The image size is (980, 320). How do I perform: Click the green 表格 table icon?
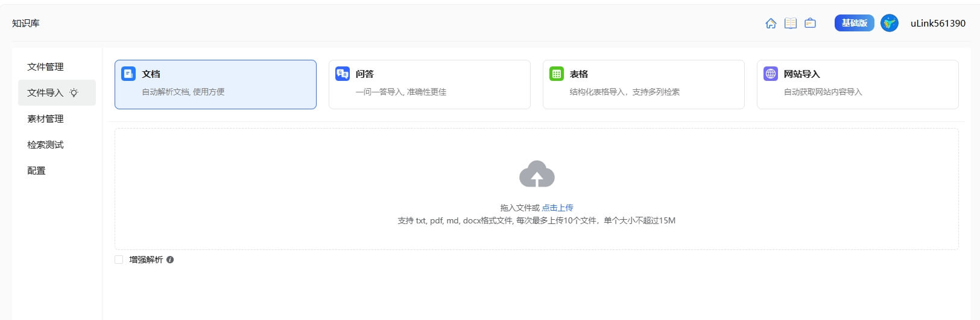point(557,74)
